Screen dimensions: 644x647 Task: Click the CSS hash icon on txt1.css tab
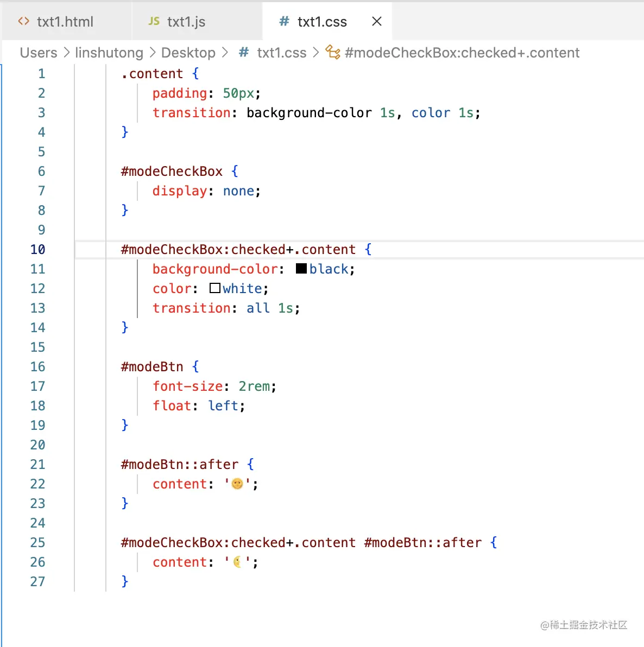[284, 21]
